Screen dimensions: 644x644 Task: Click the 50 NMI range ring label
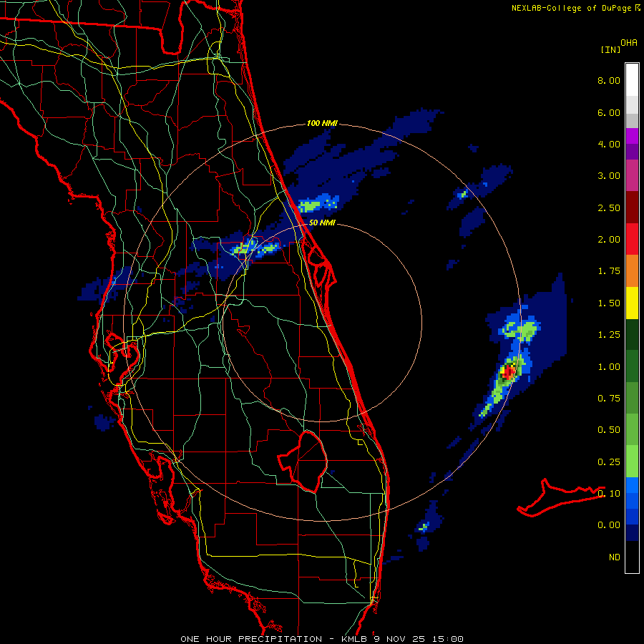[322, 223]
